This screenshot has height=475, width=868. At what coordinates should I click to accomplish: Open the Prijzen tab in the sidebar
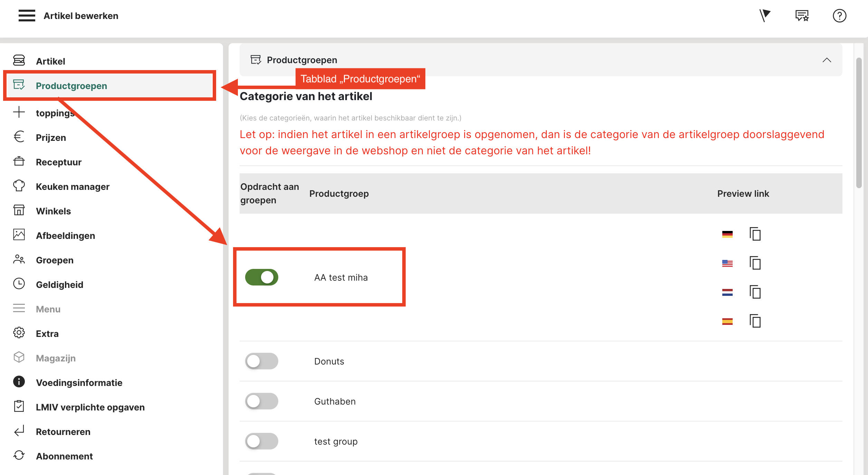[x=51, y=137]
